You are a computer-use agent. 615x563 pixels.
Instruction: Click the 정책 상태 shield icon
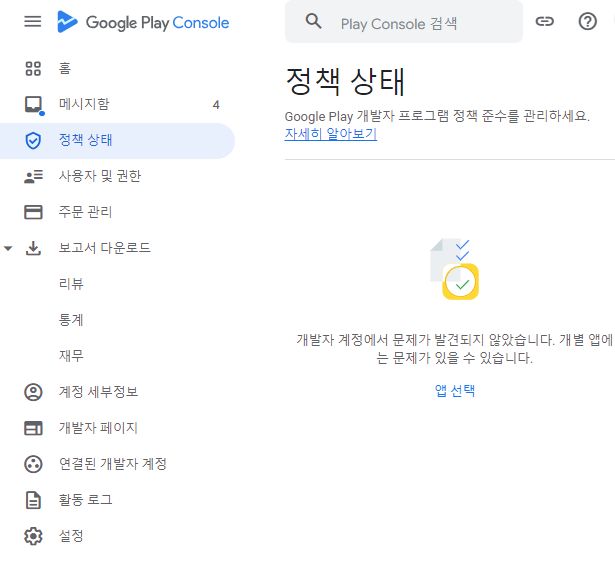pos(33,140)
